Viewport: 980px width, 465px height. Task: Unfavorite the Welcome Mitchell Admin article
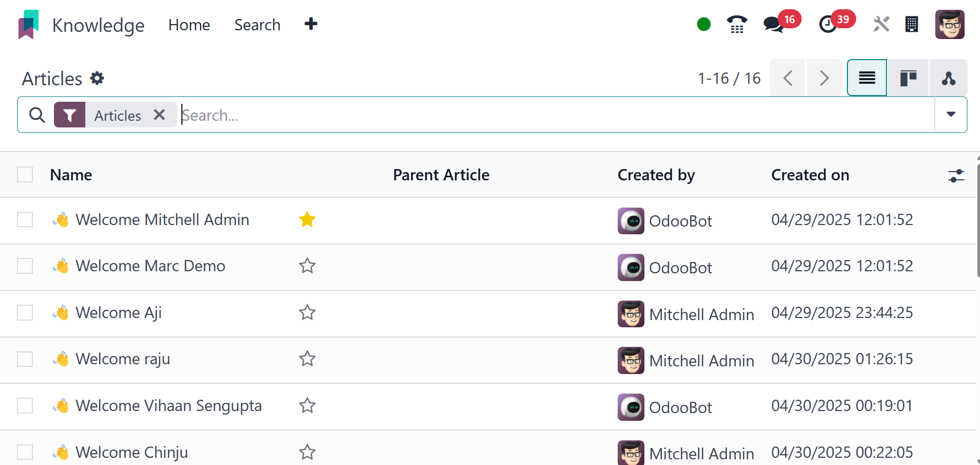coord(307,219)
